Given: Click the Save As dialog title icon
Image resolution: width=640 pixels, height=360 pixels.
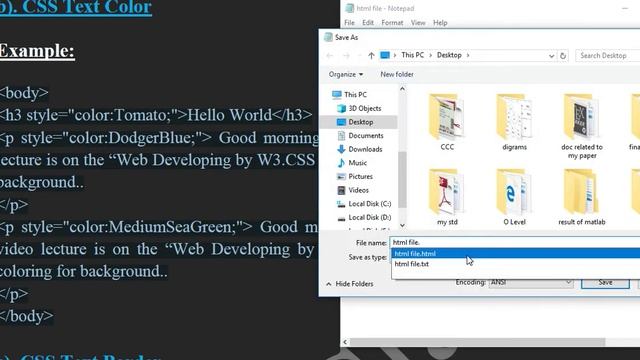Looking at the screenshot, I should (x=328, y=37).
